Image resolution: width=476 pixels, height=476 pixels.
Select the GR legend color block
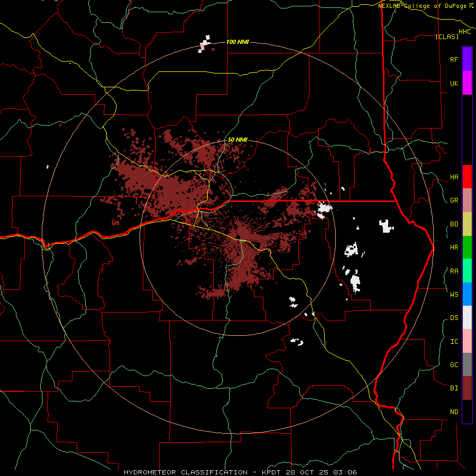[467, 200]
